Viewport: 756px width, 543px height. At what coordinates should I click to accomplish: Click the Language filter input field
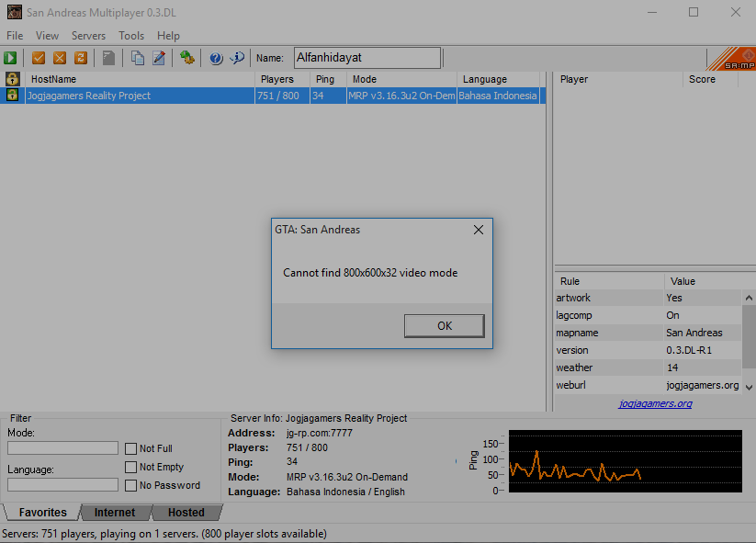(62, 484)
